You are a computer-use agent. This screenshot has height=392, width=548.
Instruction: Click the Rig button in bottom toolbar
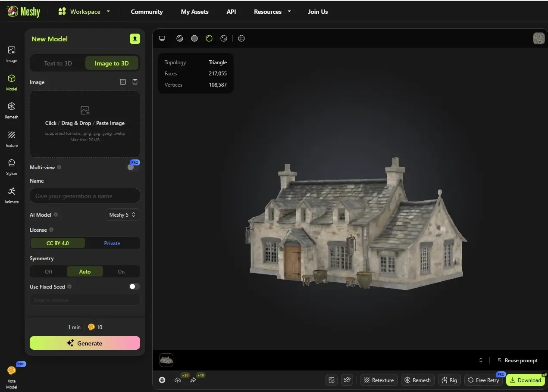[x=449, y=380]
